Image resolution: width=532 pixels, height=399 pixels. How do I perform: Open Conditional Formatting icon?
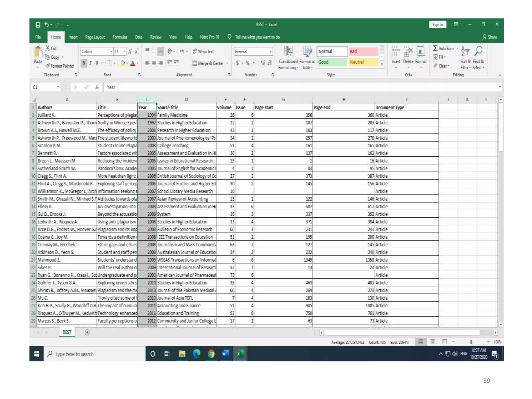(x=288, y=52)
